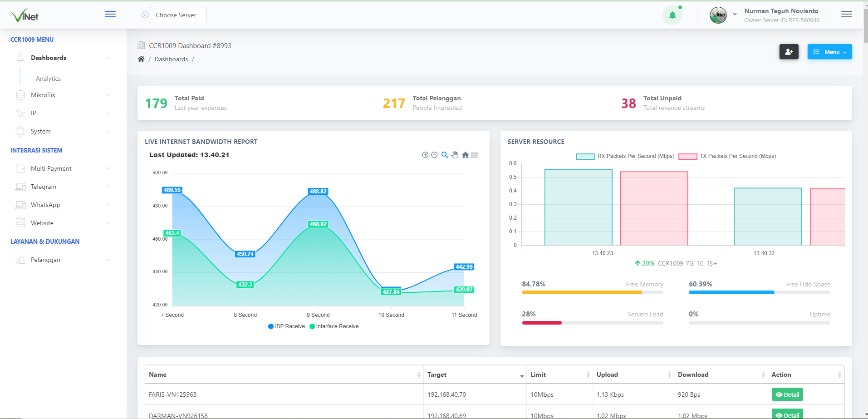Click the ViNet logo
Screen dimensions: 868x419
pyautogui.click(x=25, y=15)
